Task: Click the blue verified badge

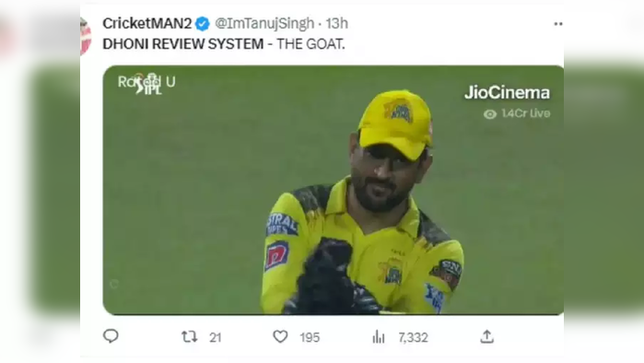Action: [x=202, y=24]
